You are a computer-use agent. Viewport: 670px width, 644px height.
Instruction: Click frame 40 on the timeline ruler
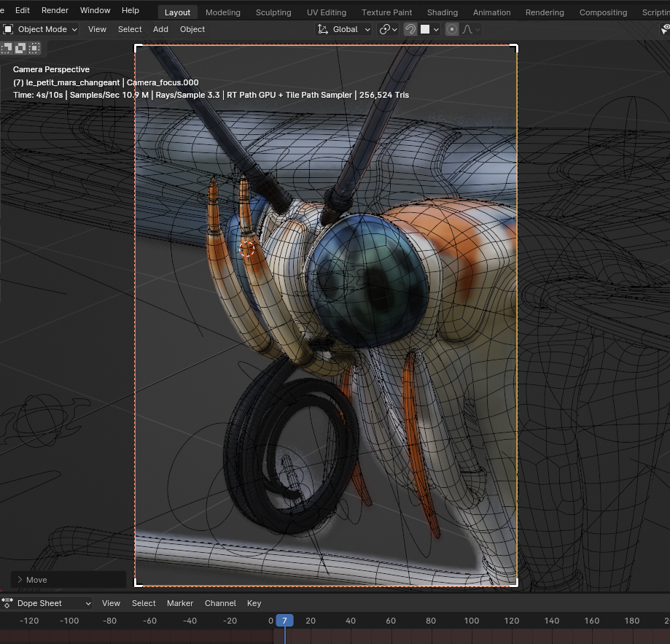point(351,621)
